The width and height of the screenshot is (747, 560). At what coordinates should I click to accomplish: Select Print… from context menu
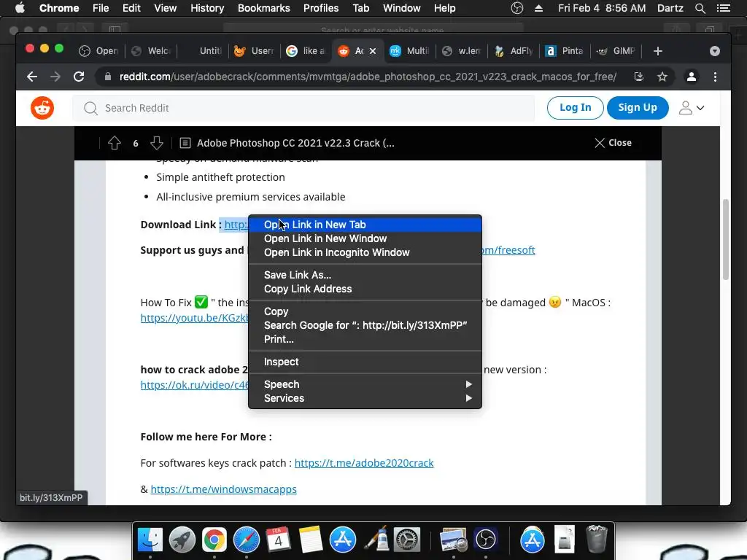point(365,340)
